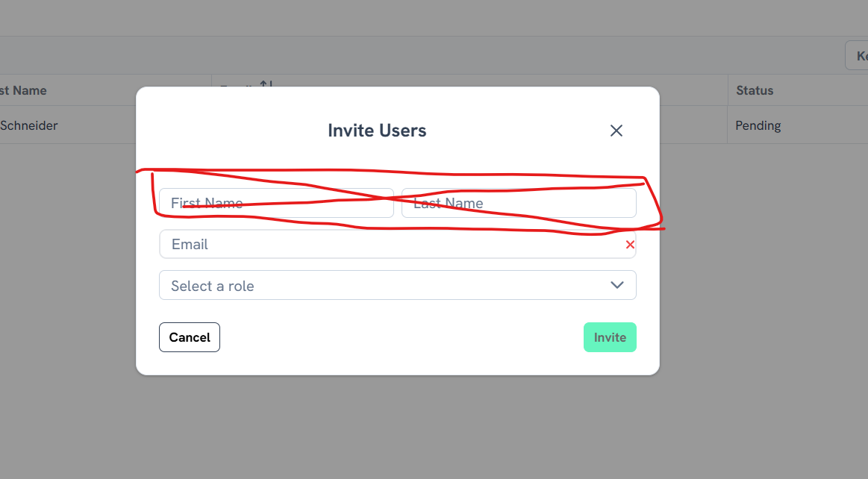
Task: Focus the First Name input field
Action: tap(276, 203)
